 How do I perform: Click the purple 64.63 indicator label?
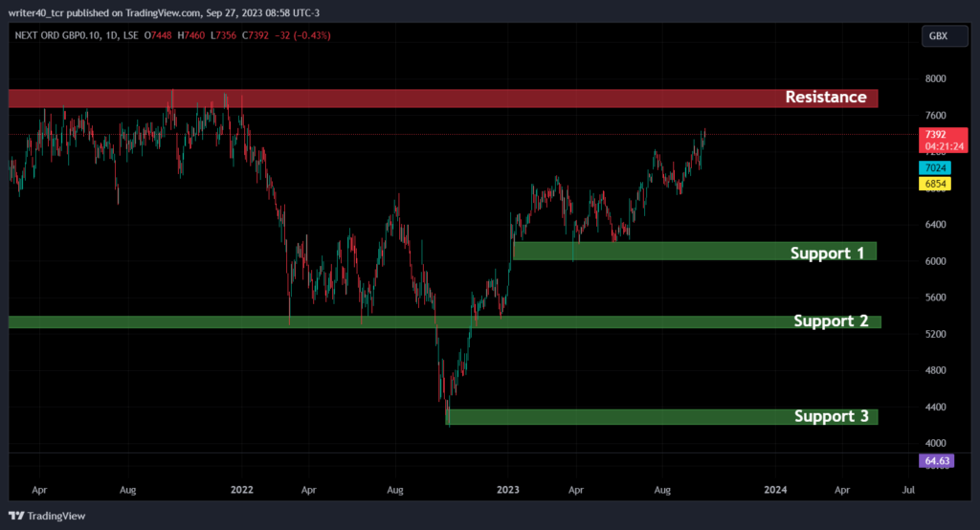tap(936, 461)
